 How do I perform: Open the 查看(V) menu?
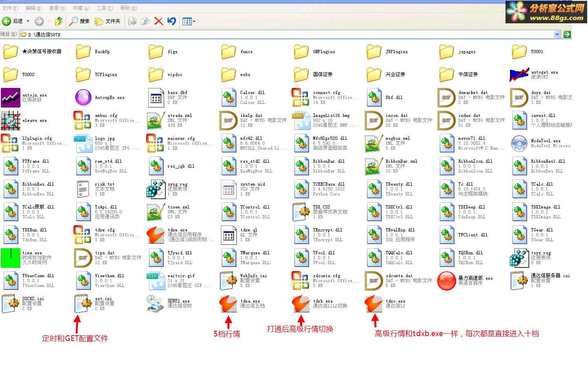coord(57,8)
